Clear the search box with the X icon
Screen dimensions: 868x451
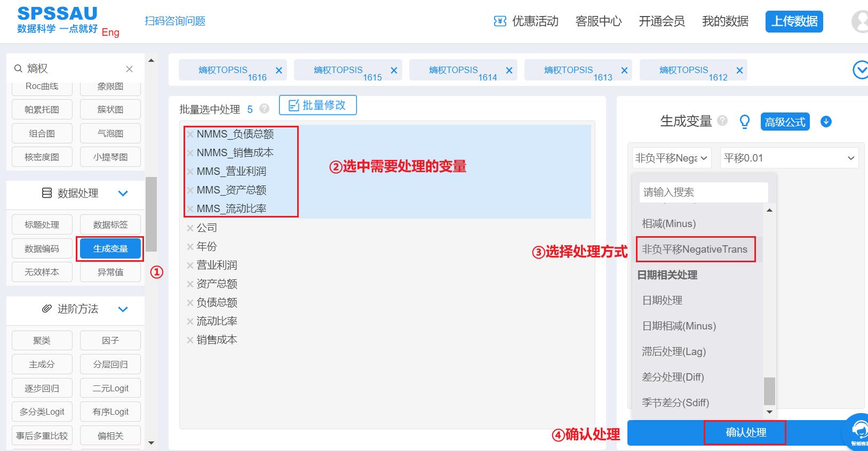[129, 69]
